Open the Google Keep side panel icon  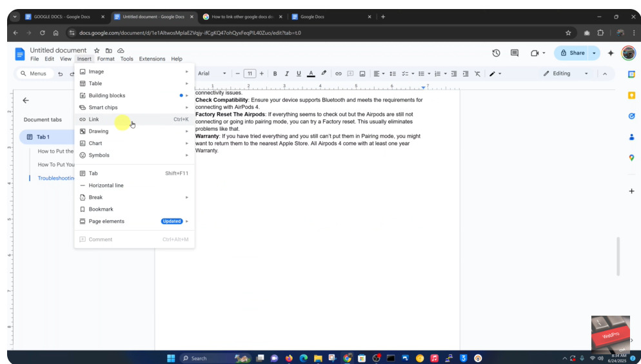(x=631, y=95)
